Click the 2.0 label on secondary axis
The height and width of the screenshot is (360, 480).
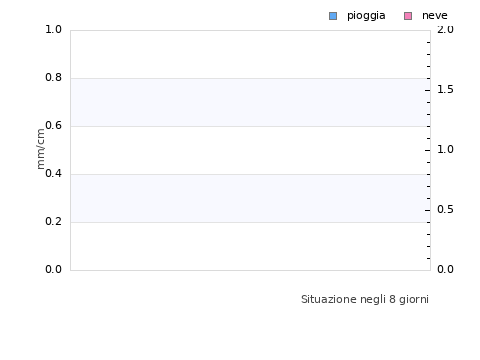tap(445, 30)
